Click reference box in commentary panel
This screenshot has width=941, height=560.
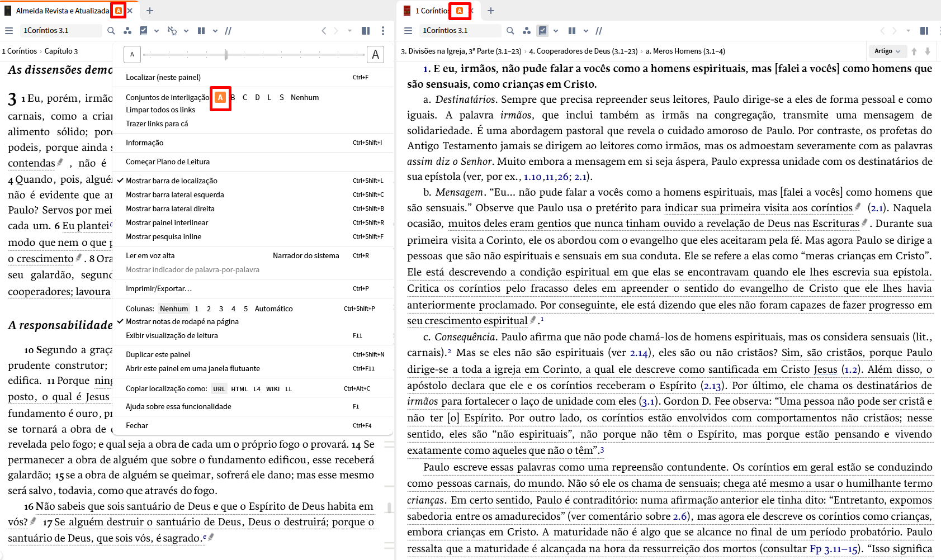[x=461, y=31]
